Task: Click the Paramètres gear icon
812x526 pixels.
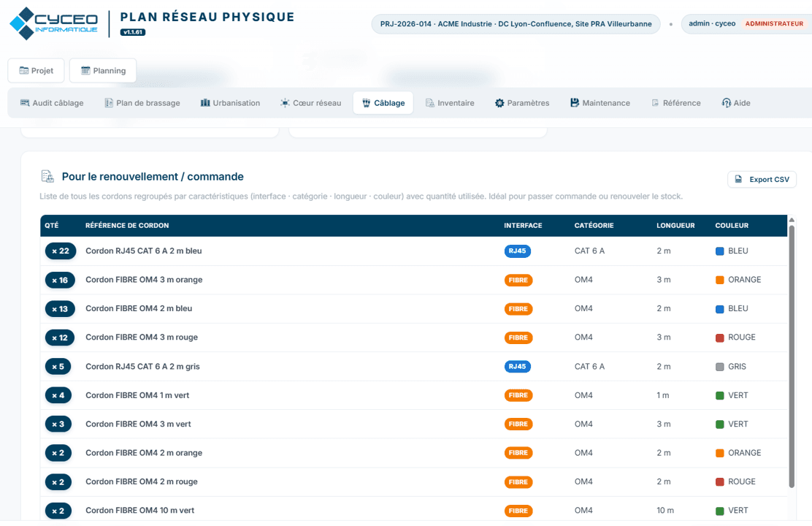Action: (499, 102)
